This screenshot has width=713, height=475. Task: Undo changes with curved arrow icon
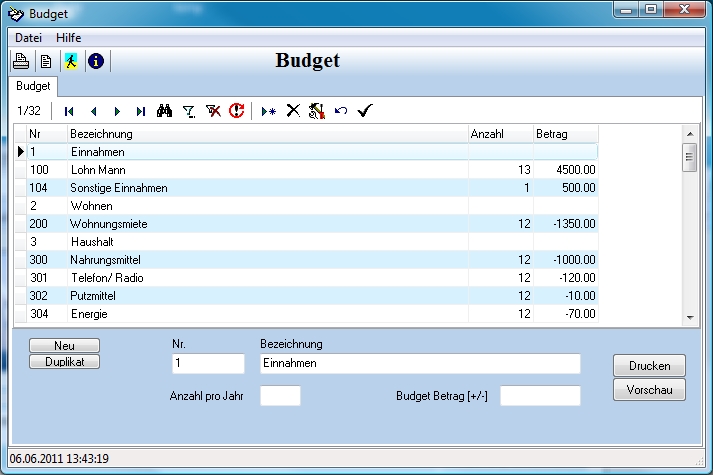point(341,110)
